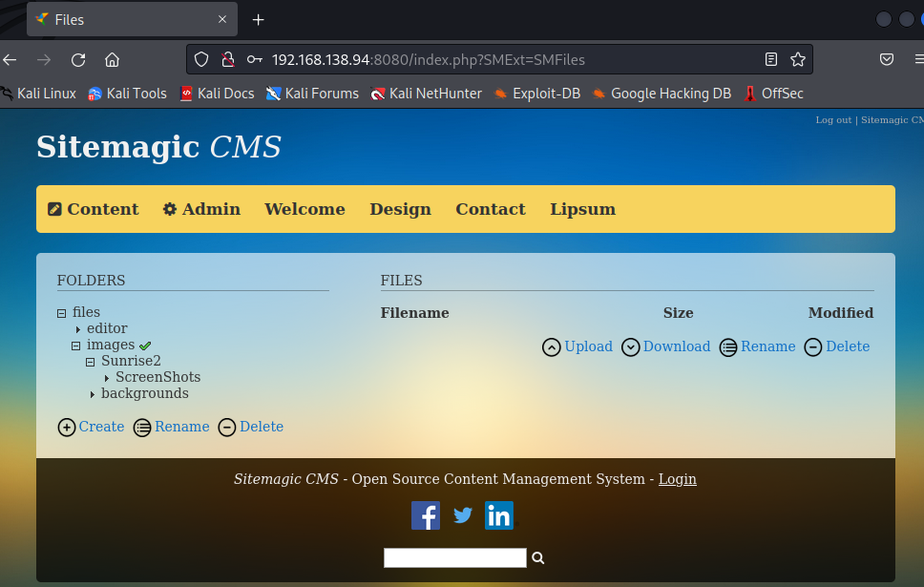Click the footer search field
Viewport: 924px width, 587px height.
click(455, 557)
